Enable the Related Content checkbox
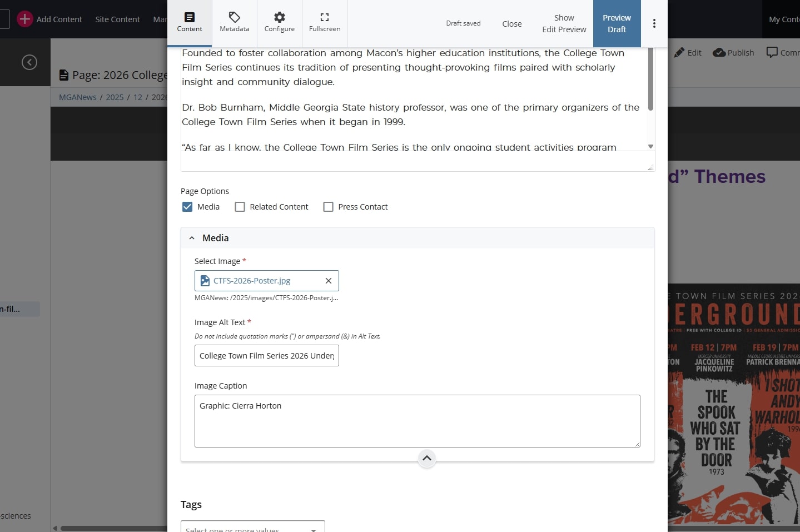The image size is (800, 532). click(x=240, y=207)
